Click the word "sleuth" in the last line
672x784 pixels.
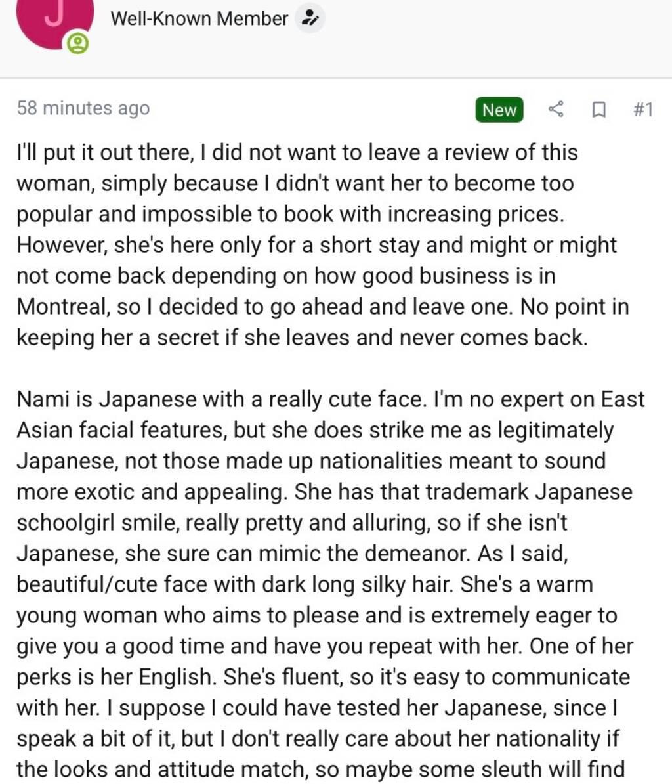click(503, 769)
